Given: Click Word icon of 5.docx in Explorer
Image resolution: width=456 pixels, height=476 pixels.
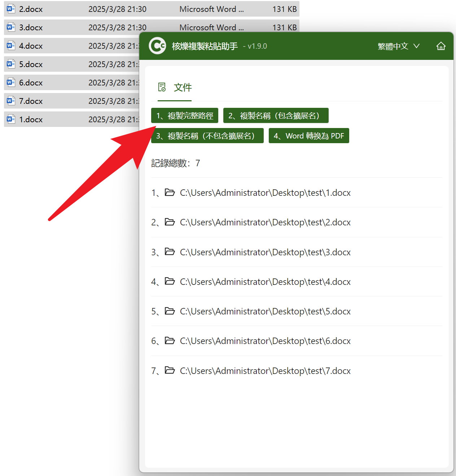Looking at the screenshot, I should coord(11,64).
